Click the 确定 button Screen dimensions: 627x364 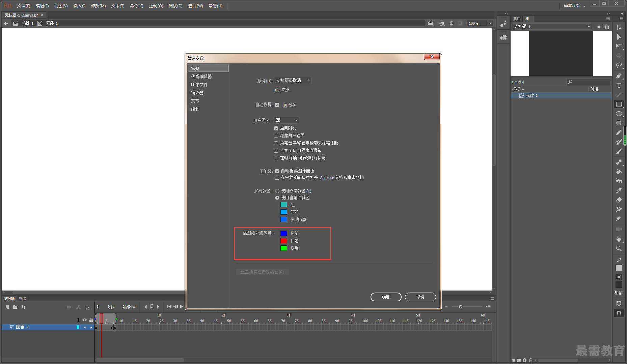(x=386, y=297)
